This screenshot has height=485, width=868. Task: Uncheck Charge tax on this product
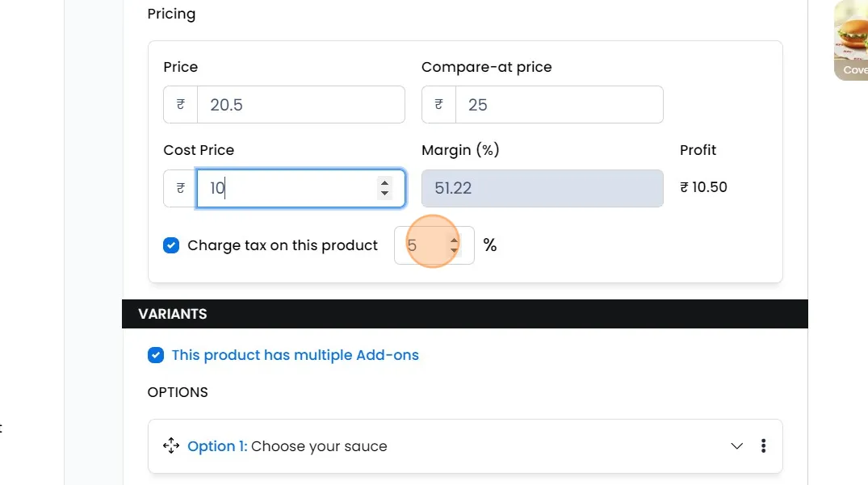[171, 245]
